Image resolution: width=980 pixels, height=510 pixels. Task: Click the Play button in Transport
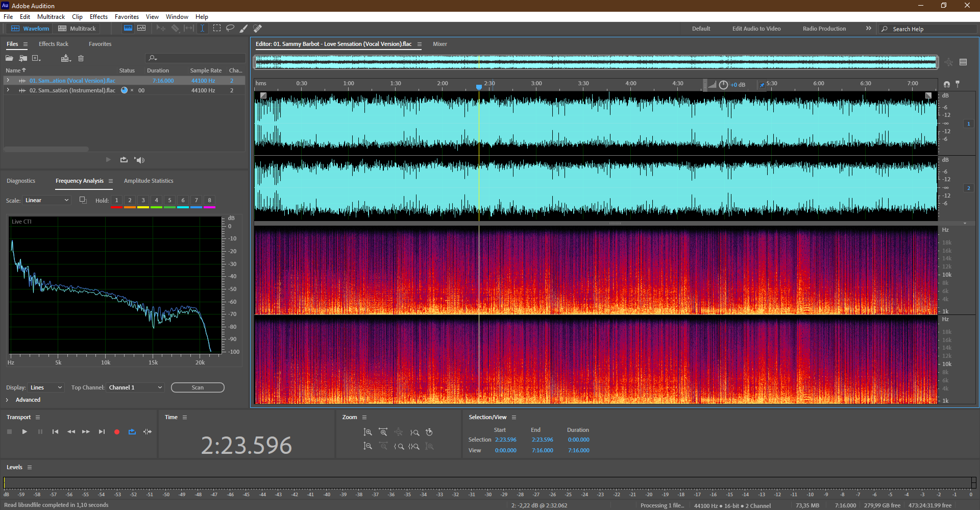tap(24, 431)
